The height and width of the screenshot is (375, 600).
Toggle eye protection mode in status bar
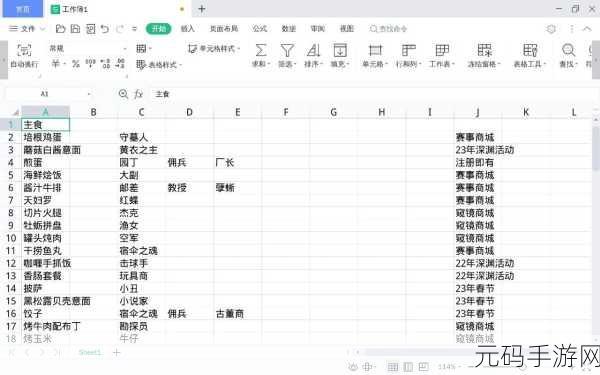point(353,367)
